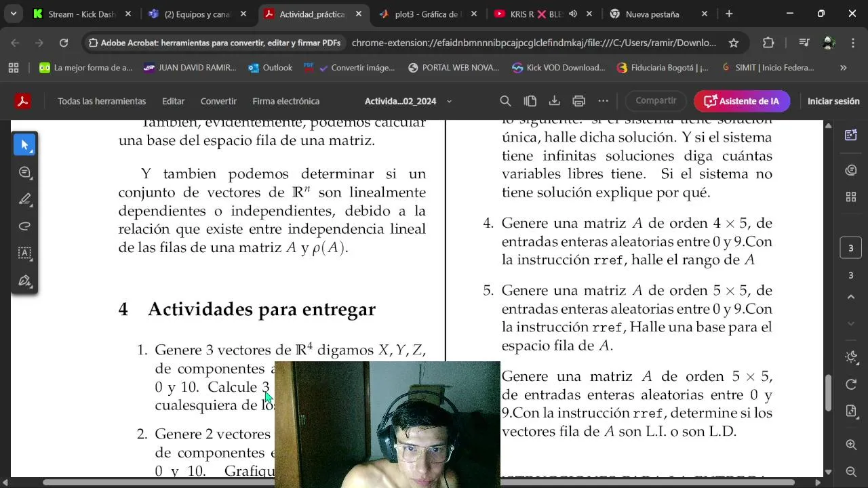Image resolution: width=868 pixels, height=488 pixels.
Task: Mute the KRIS R tab audio
Action: [573, 14]
